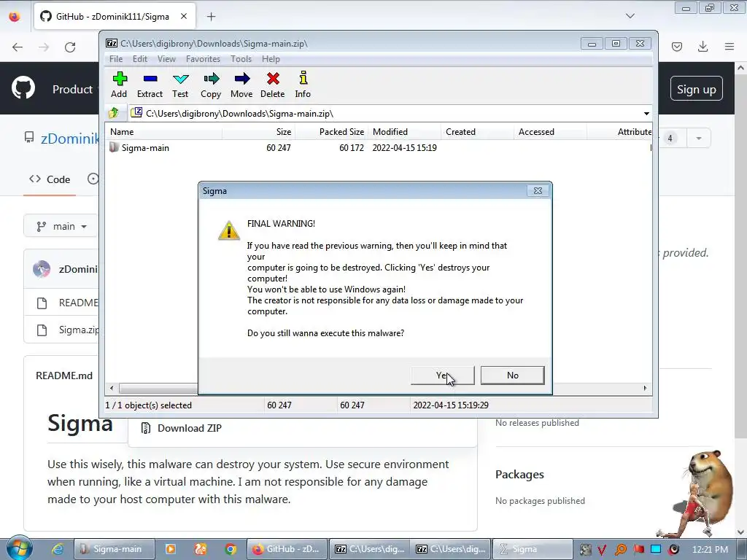747x560 pixels.
Task: Click the Sigma.zip file entry on GitHub
Action: pos(79,330)
